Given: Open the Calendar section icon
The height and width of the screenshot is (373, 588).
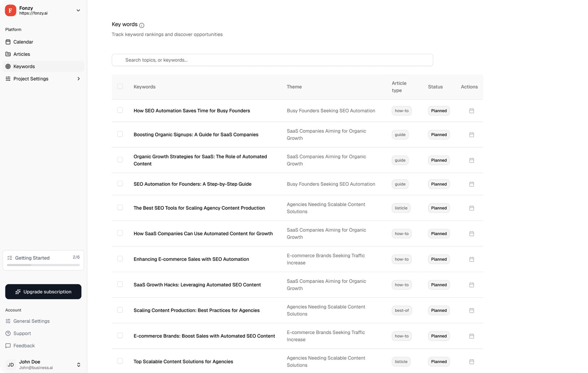Looking at the screenshot, I should [x=8, y=42].
